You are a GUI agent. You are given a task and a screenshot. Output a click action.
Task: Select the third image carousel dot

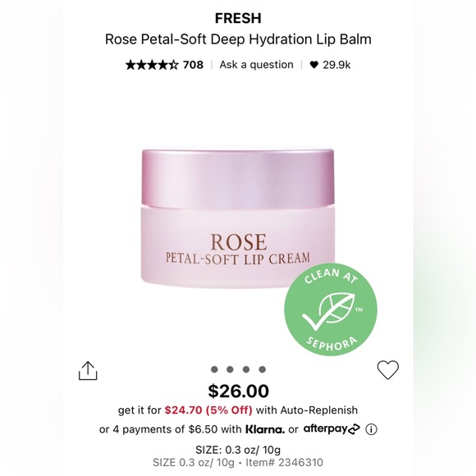pos(246,369)
